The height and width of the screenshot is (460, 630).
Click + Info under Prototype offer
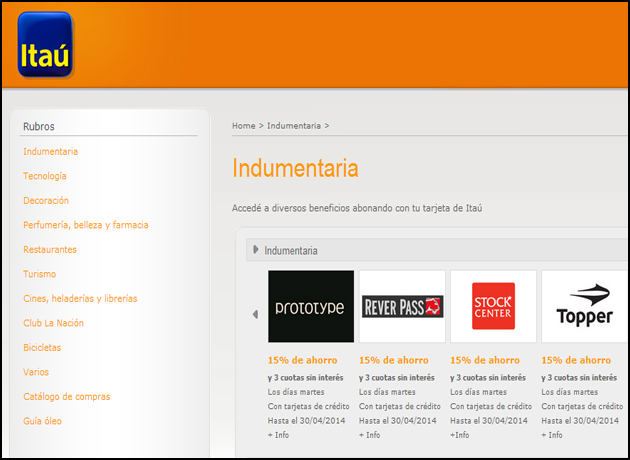(278, 435)
